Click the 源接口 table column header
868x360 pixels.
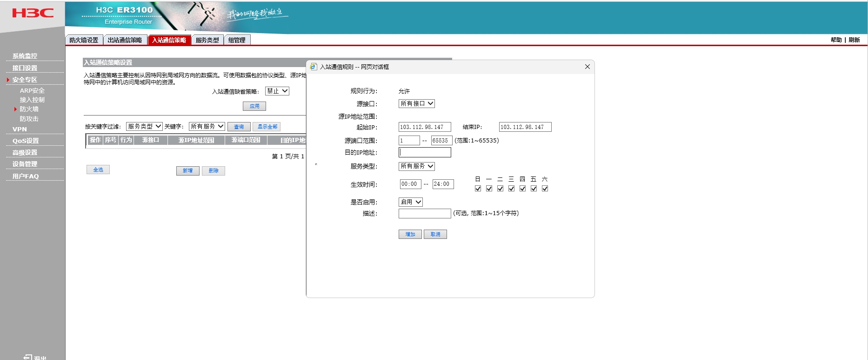(151, 140)
